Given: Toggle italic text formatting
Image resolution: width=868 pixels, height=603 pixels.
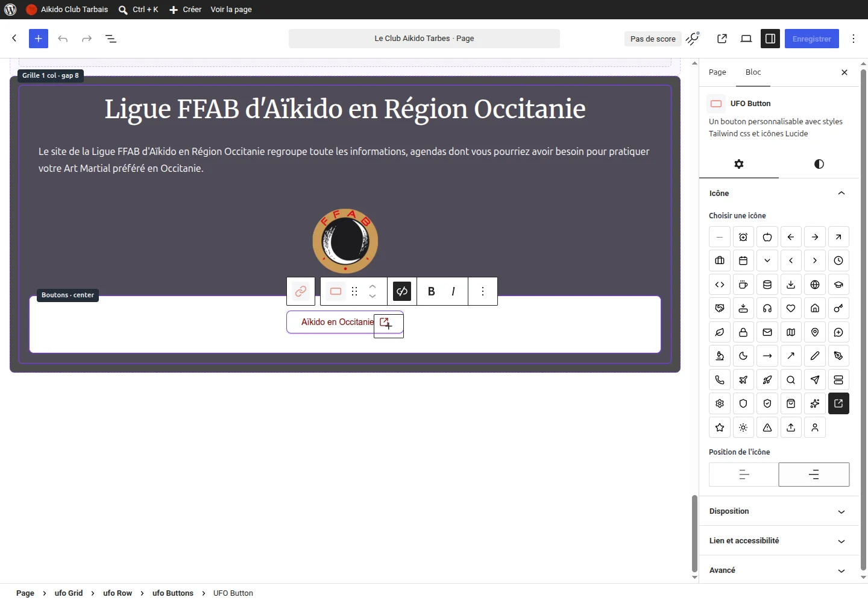Looking at the screenshot, I should (453, 291).
